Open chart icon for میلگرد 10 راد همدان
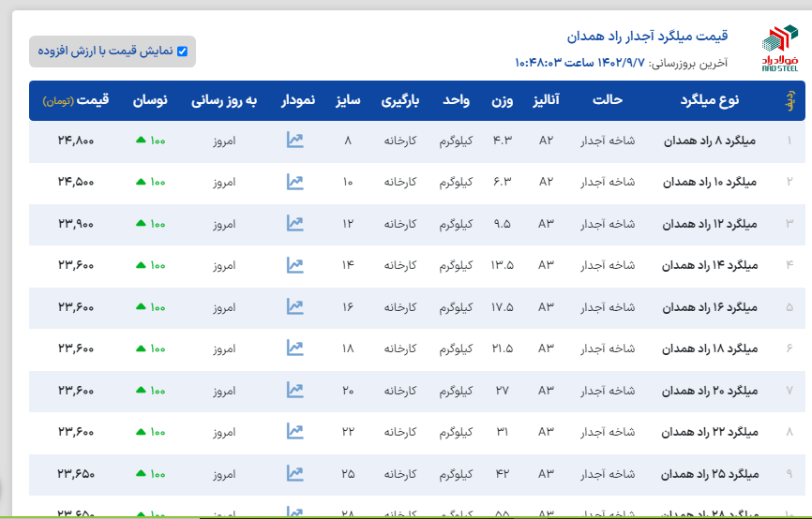Viewport: 812px width, 519px height. click(295, 182)
